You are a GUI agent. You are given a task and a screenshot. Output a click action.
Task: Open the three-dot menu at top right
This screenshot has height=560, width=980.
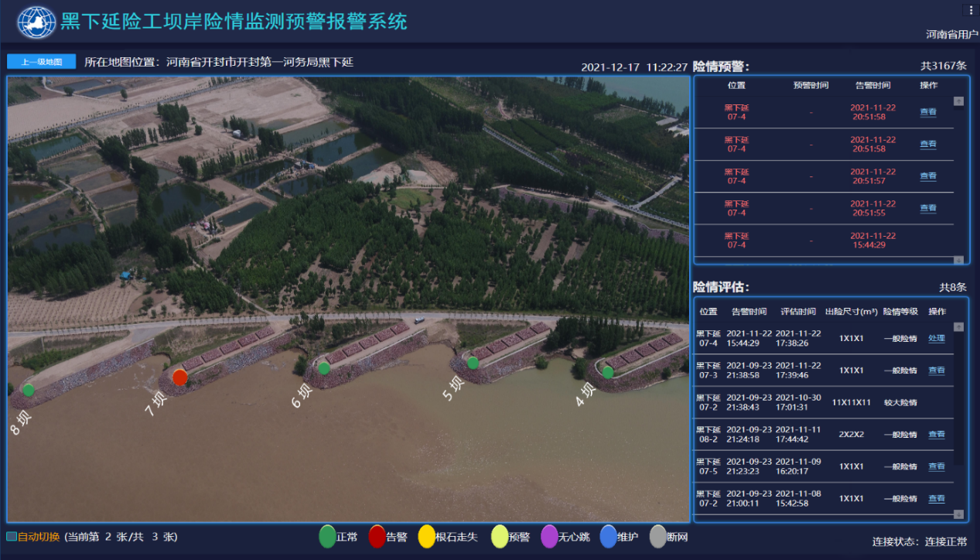tap(971, 10)
